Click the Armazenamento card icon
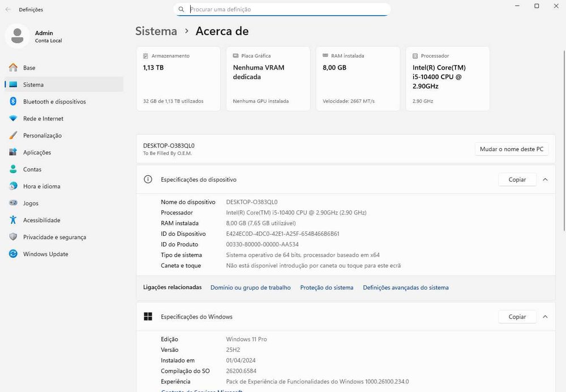Image resolution: width=566 pixels, height=392 pixels. [x=145, y=56]
